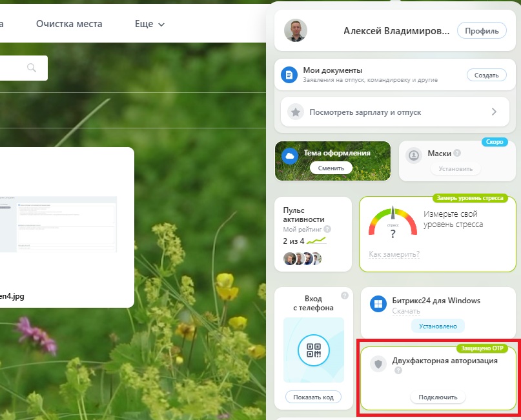Expand the Еще dropdown menu
Image resolution: width=521 pixels, height=420 pixels.
149,24
